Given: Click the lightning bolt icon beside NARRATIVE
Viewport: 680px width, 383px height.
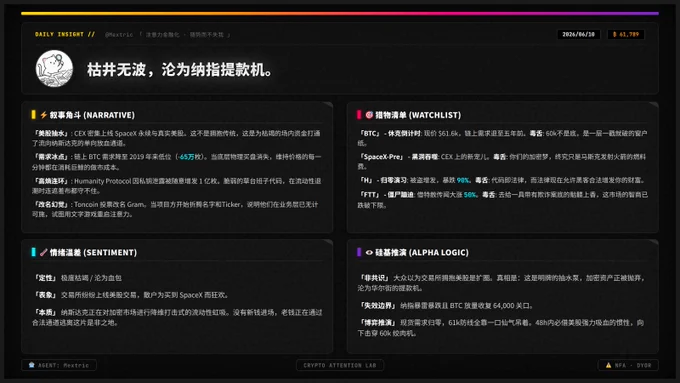Looking at the screenshot, I should 43,115.
